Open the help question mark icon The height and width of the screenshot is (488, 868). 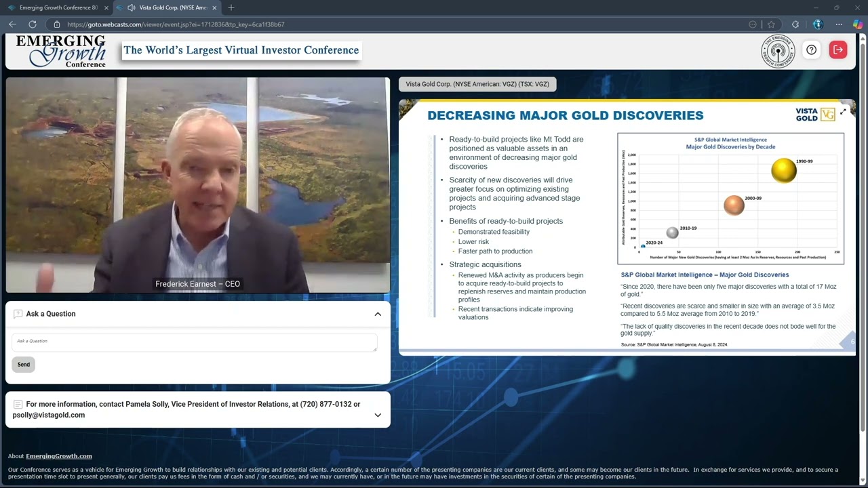pyautogui.click(x=811, y=50)
